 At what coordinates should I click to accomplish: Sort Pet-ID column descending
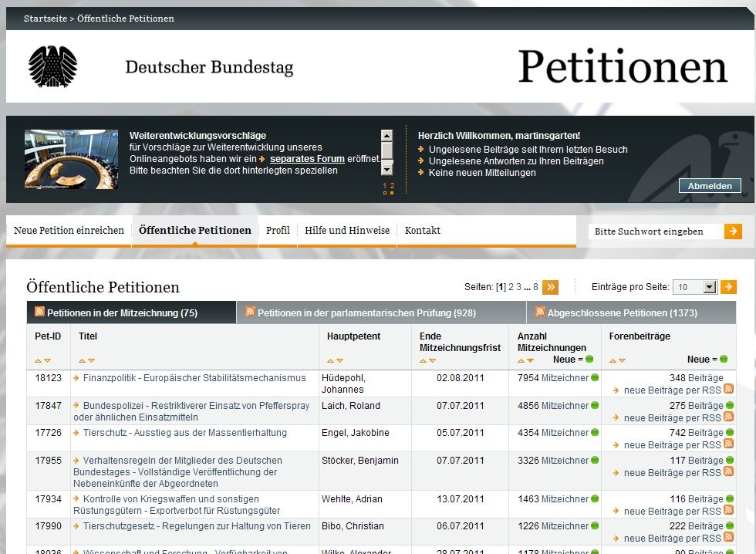click(x=47, y=360)
